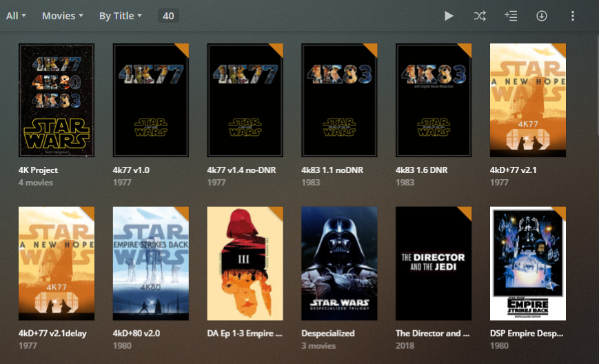Click the 40 item count badge

(x=168, y=16)
